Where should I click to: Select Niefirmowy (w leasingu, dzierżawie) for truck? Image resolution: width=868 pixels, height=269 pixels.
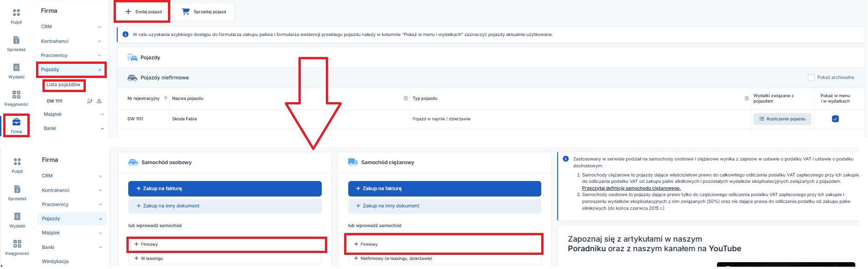click(396, 259)
